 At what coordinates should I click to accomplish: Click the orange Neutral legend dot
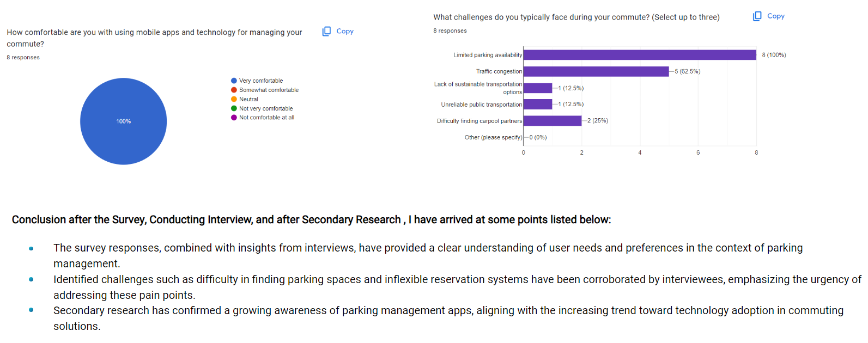[x=234, y=99]
